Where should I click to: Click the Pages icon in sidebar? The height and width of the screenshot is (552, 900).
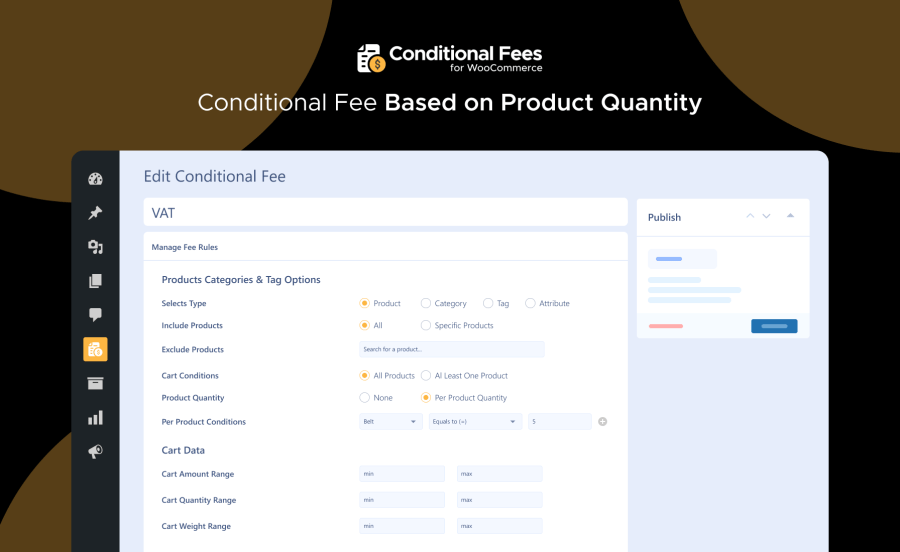tap(95, 281)
